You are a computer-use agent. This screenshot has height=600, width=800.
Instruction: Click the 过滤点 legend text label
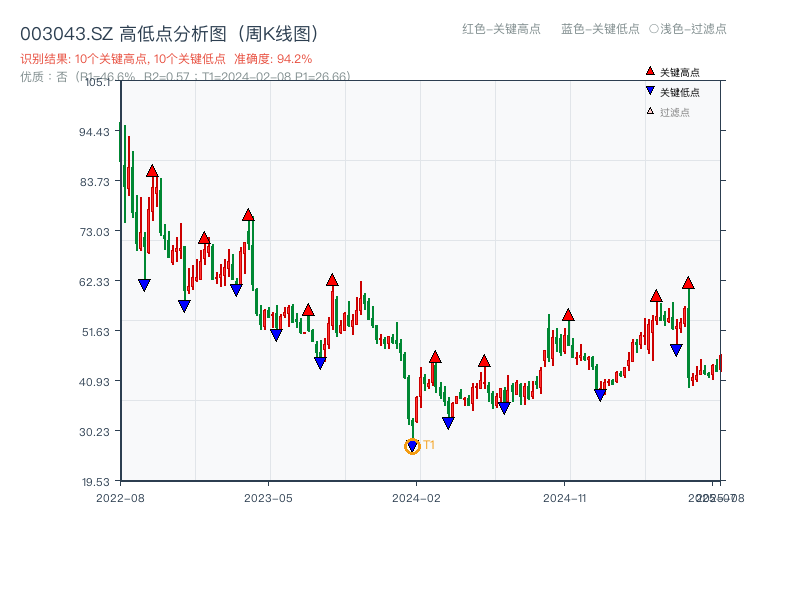click(675, 112)
